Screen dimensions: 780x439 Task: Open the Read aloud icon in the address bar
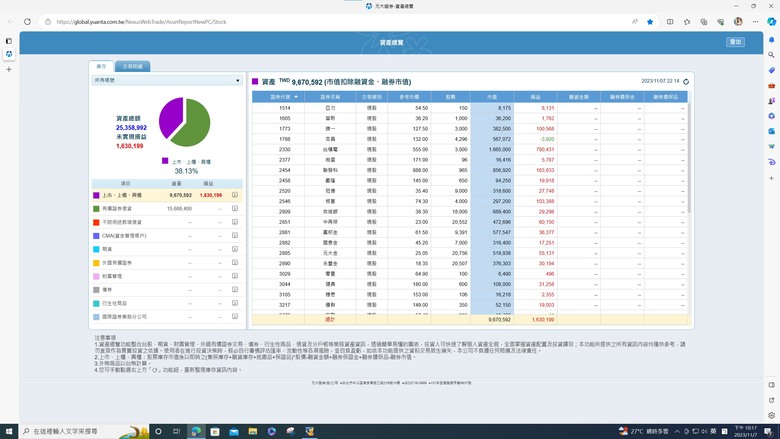point(635,22)
